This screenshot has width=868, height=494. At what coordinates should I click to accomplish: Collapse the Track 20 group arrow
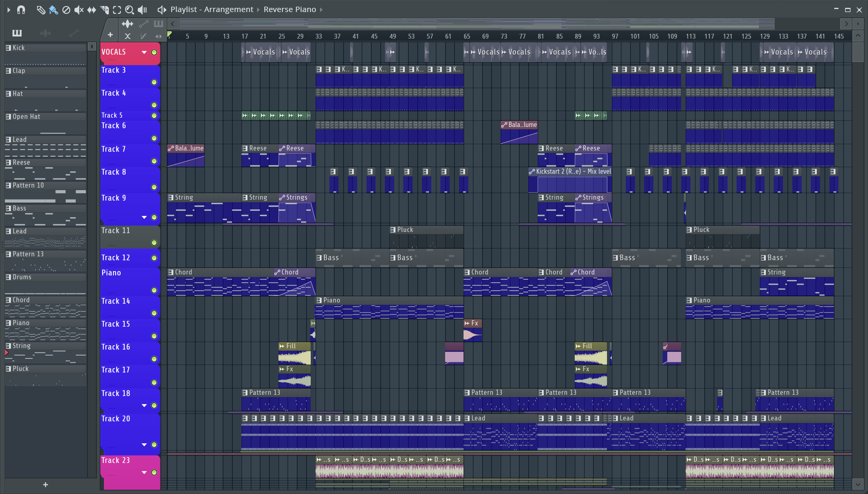(144, 445)
